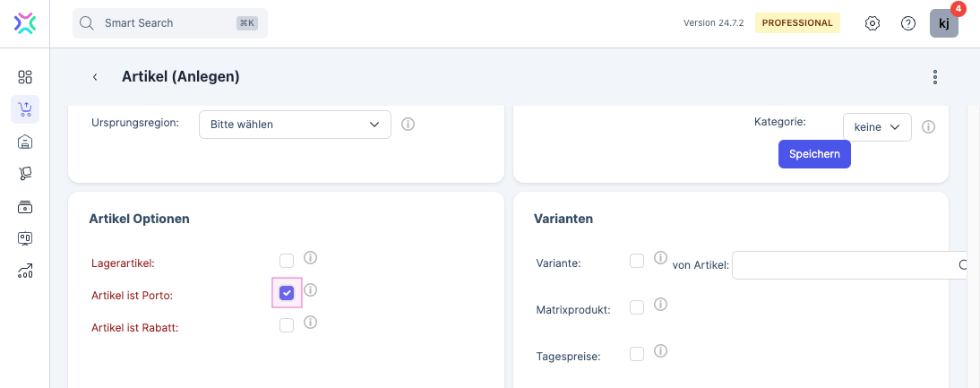Open the Kategorie dropdown

pos(877,127)
